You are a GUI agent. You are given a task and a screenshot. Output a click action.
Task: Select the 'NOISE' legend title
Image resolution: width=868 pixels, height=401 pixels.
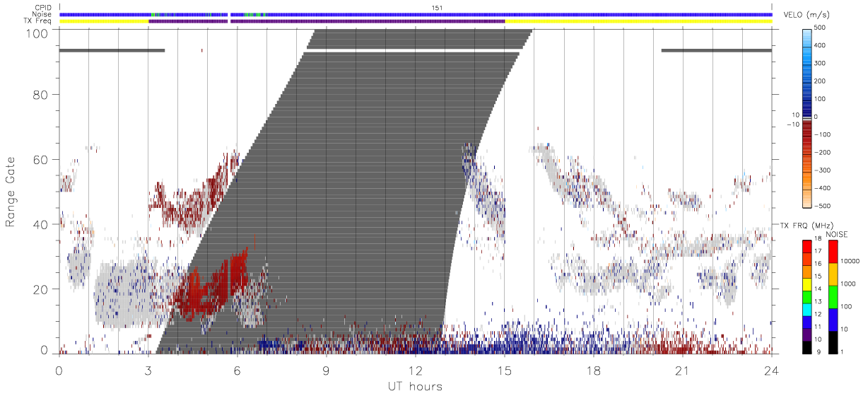(x=837, y=234)
